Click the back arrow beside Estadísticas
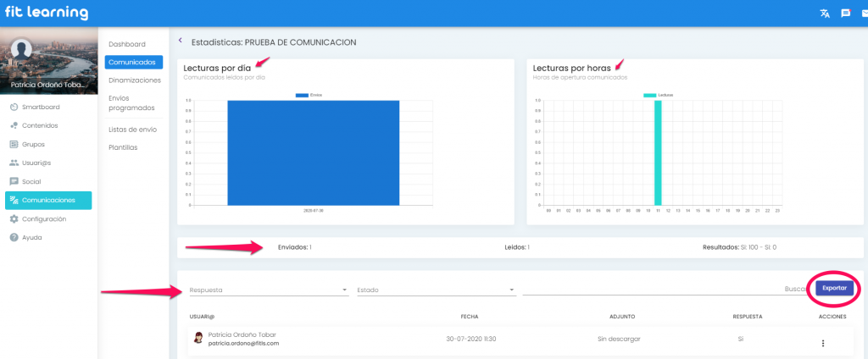The width and height of the screenshot is (868, 359). pos(180,41)
